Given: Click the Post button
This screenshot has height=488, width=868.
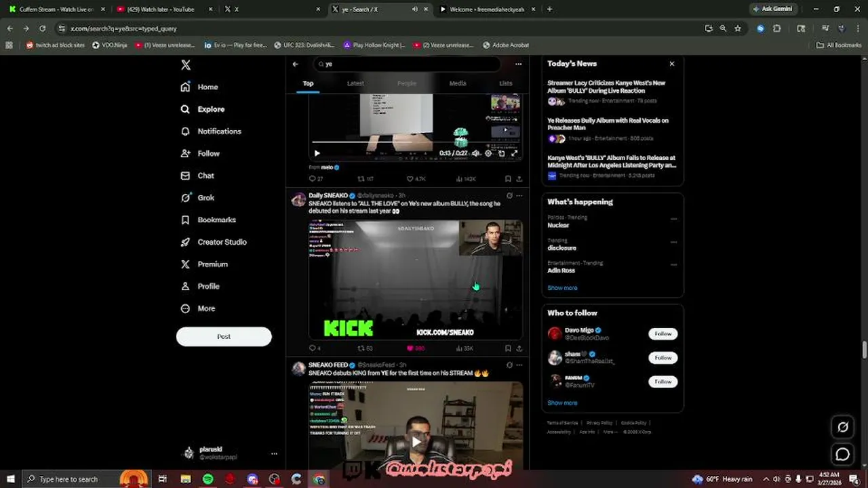Looking at the screenshot, I should 224,336.
